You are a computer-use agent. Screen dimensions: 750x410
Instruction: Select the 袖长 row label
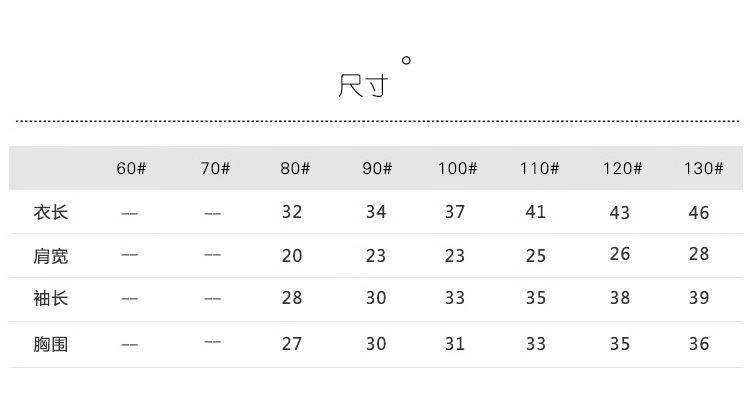click(x=51, y=299)
